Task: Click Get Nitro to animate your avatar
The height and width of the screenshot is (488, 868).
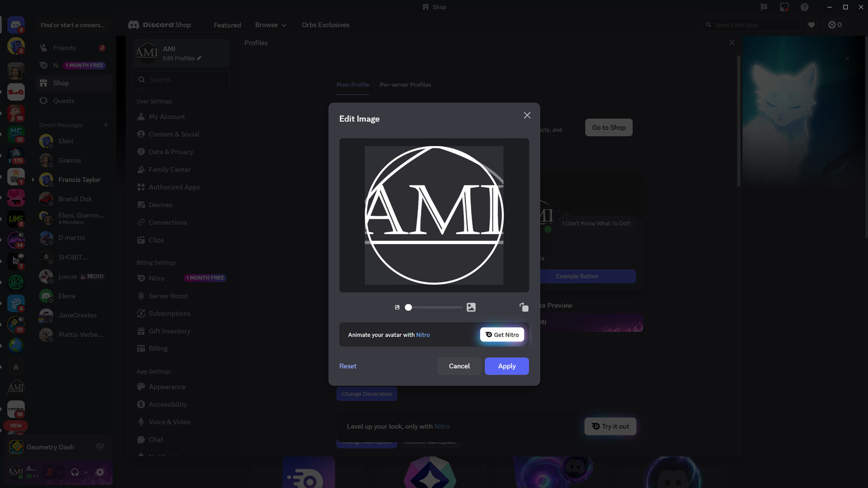Action: tap(502, 335)
